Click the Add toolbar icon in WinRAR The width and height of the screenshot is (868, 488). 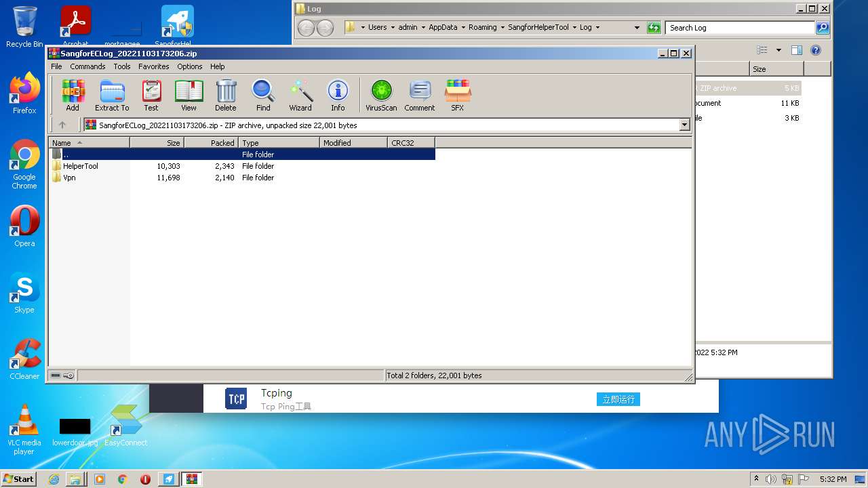pos(73,96)
